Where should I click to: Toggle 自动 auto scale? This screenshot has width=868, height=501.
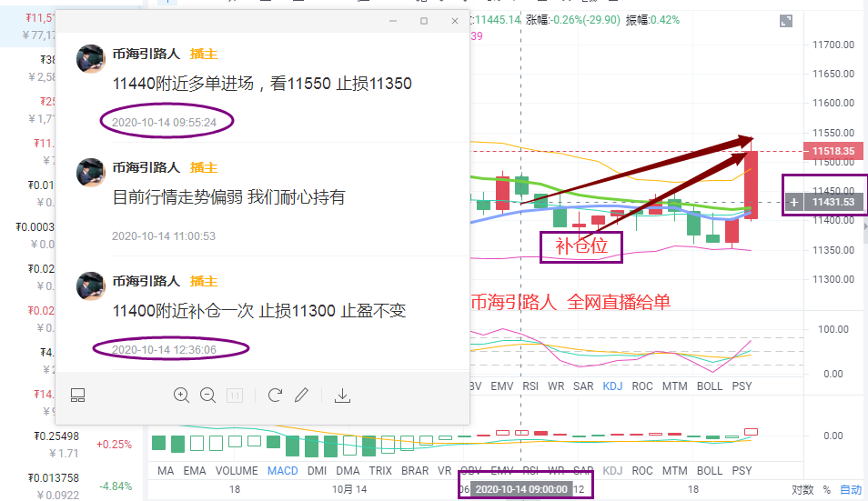click(x=851, y=490)
